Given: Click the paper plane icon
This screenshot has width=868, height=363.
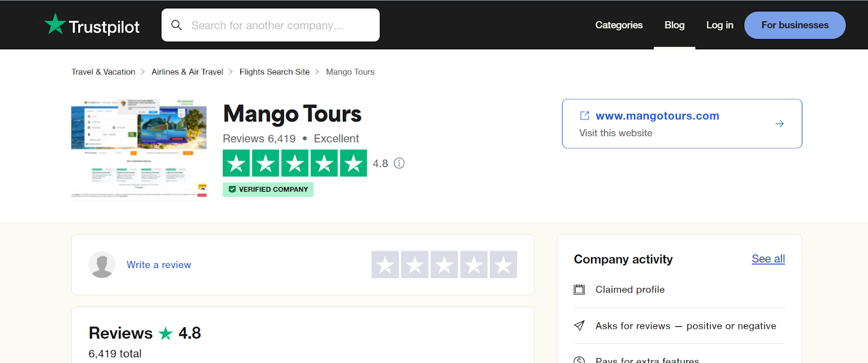Looking at the screenshot, I should click(579, 326).
